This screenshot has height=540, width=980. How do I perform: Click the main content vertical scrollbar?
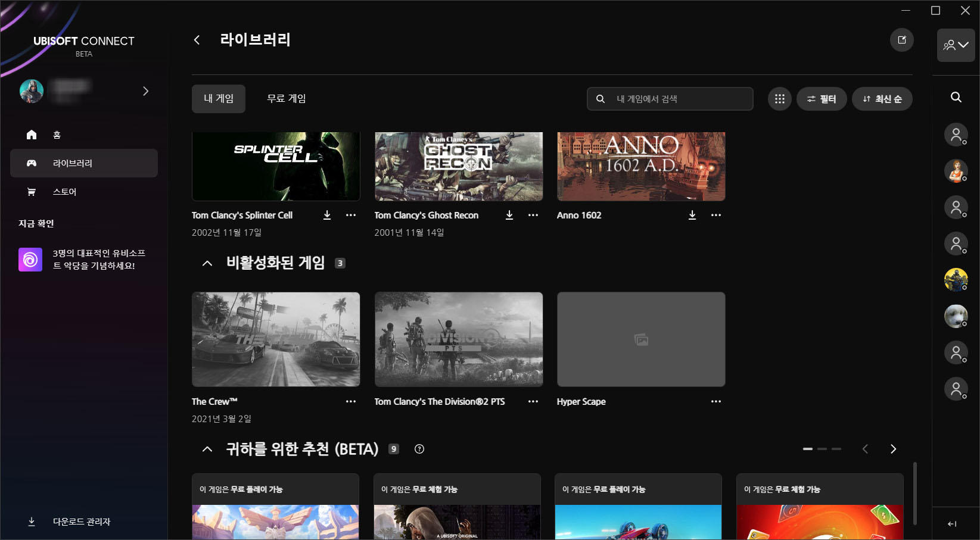click(x=914, y=493)
